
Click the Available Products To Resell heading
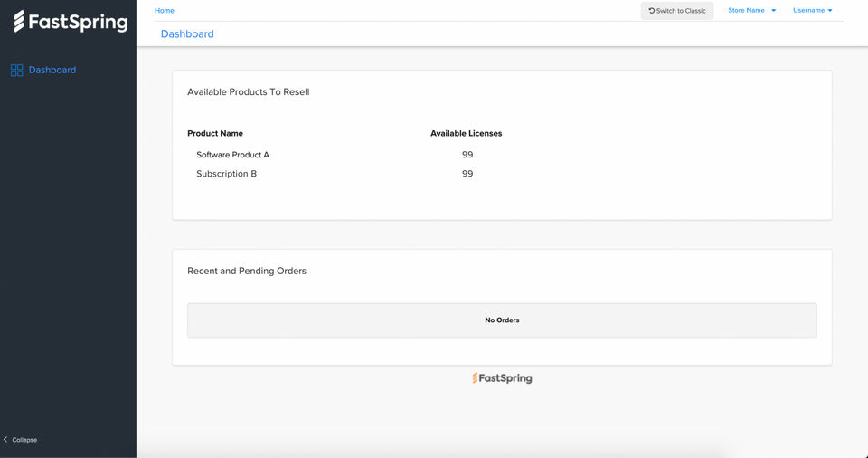pos(248,92)
